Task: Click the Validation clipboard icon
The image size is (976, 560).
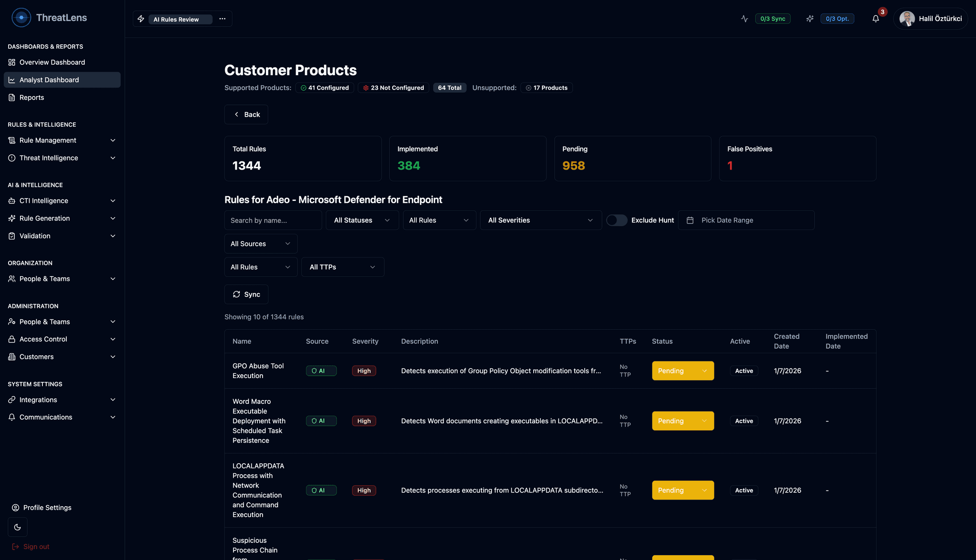Action: 12,236
